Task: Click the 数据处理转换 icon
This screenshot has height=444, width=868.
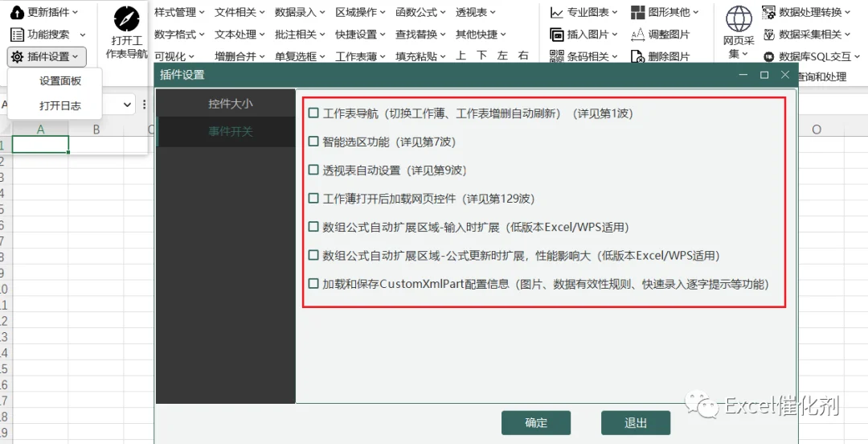Action: pos(768,11)
